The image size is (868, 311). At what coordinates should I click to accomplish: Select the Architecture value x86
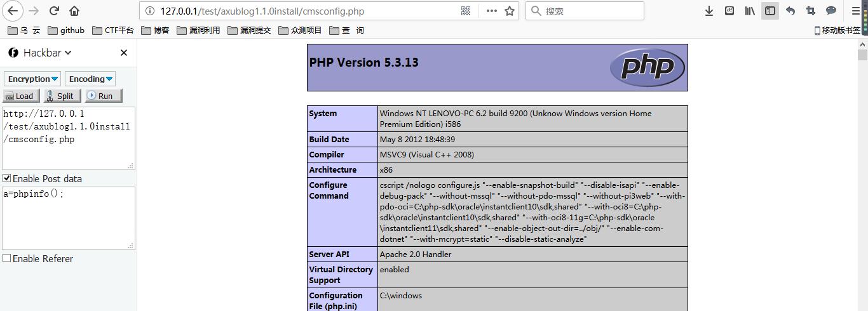pyautogui.click(x=386, y=169)
